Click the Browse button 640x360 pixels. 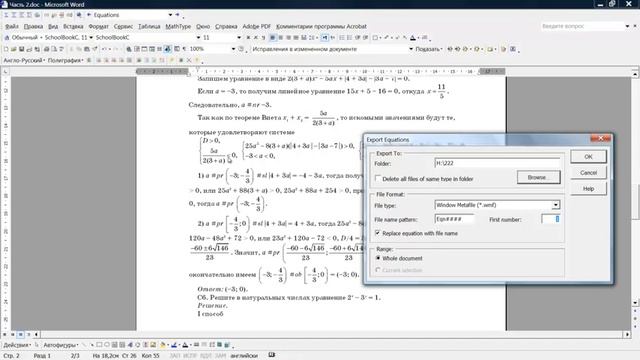538,177
